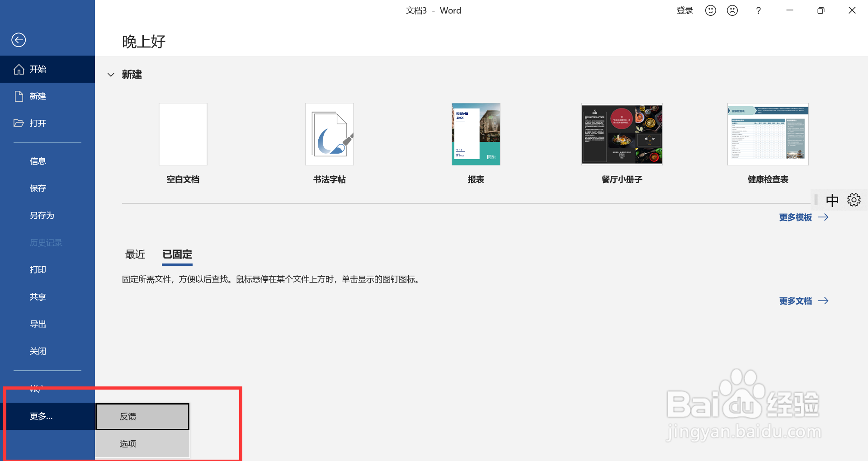Minimize the Word window

tap(790, 10)
